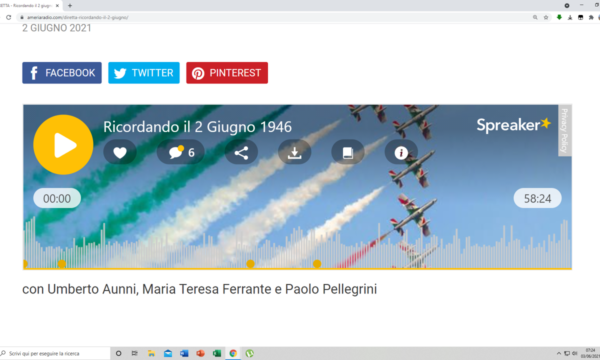Pin the post on Pinterest
Image resolution: width=600 pixels, height=360 pixels.
coord(227,73)
